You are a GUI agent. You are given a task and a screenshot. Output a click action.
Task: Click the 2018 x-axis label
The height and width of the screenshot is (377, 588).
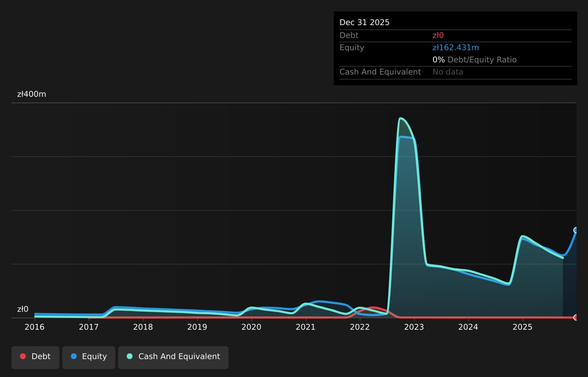pos(143,327)
